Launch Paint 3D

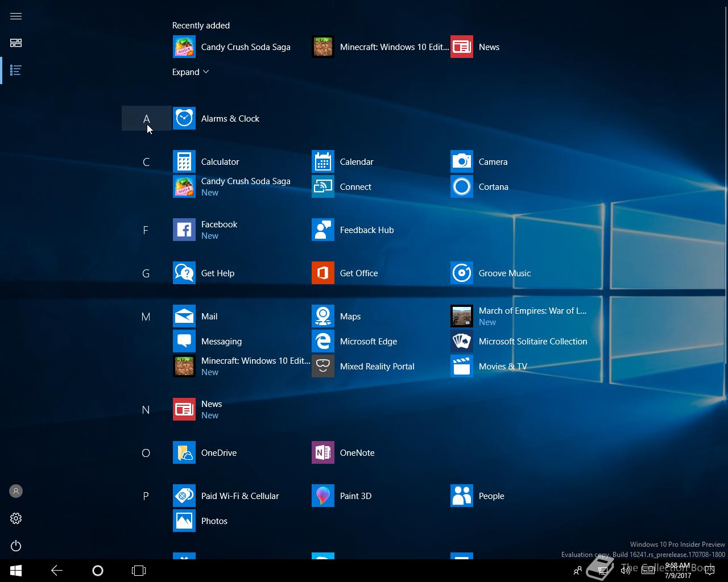coord(379,496)
